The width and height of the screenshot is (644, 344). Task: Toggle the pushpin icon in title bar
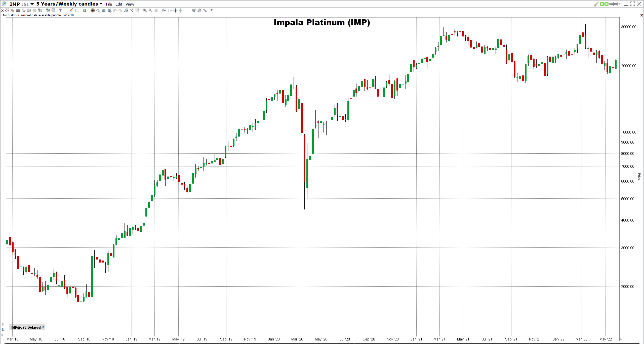[613, 4]
